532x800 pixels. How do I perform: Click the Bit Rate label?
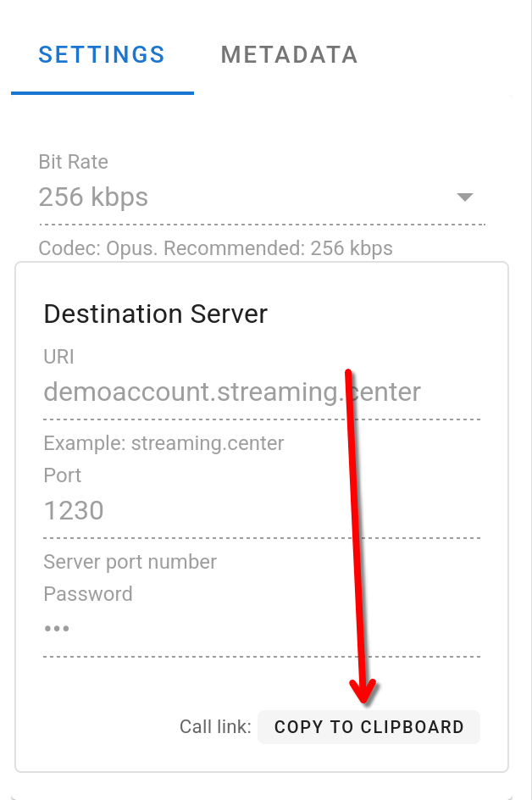click(x=73, y=162)
